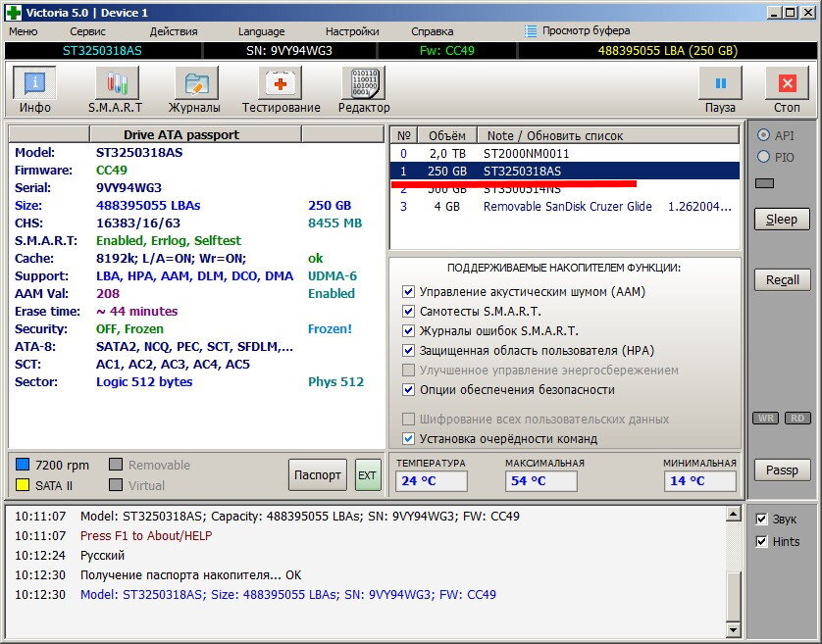Disable the Hints checkbox
The image size is (822, 644).
761,541
